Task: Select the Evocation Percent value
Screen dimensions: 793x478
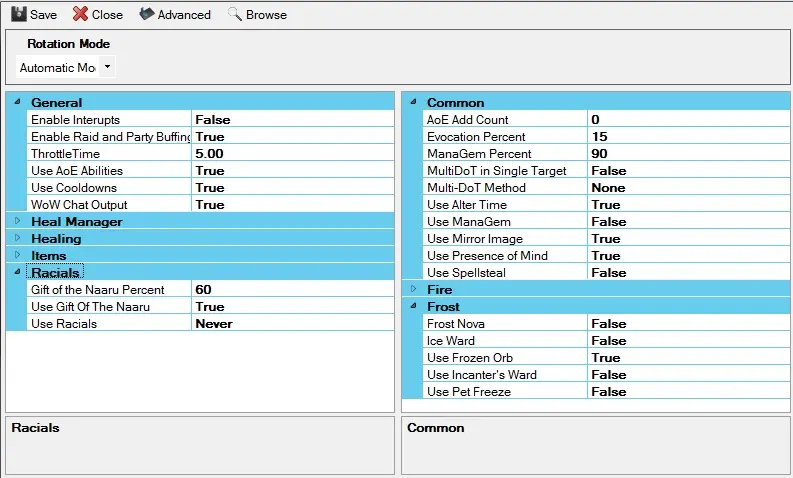Action: [688, 137]
